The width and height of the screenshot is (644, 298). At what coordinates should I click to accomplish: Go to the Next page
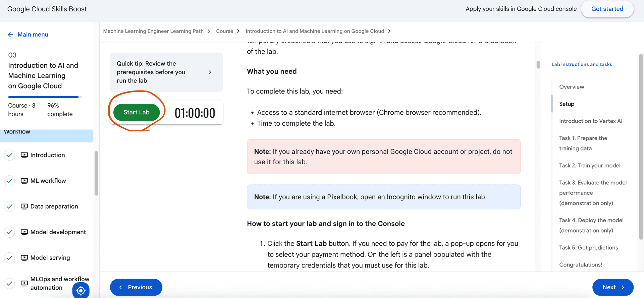click(613, 287)
